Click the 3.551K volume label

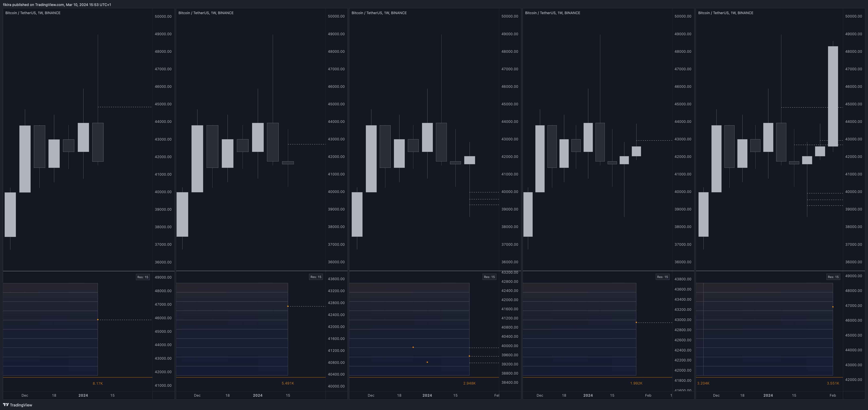[x=833, y=383]
